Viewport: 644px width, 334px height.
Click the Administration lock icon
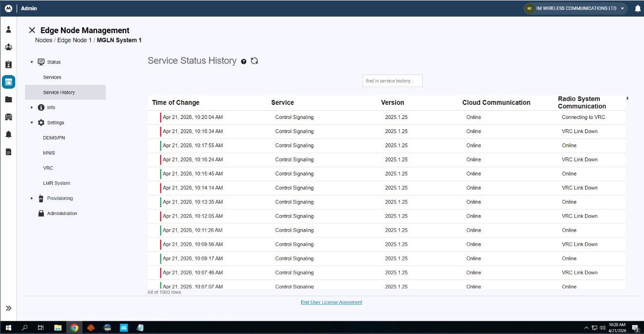coord(41,213)
